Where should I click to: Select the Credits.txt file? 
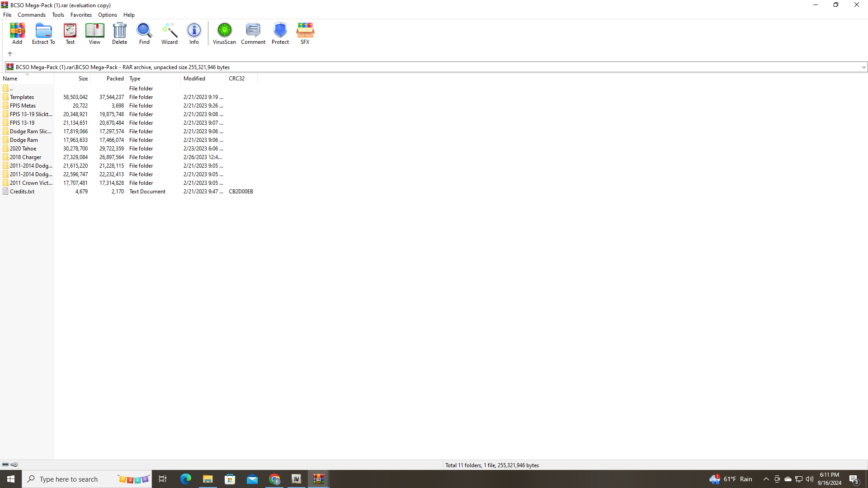[22, 192]
